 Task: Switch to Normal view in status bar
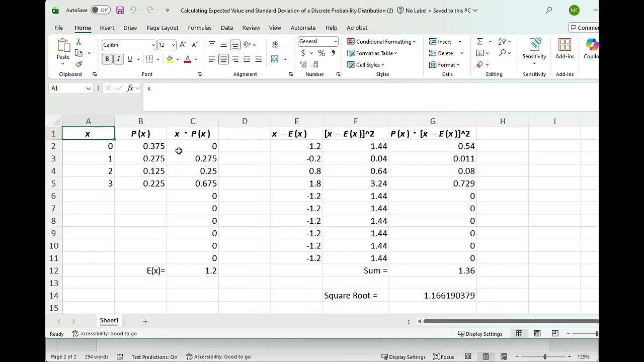point(519,333)
